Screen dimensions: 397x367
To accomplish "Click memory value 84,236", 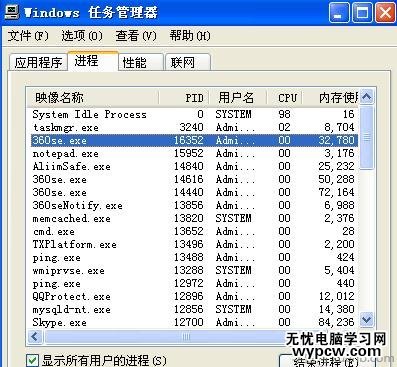I will [x=336, y=322].
